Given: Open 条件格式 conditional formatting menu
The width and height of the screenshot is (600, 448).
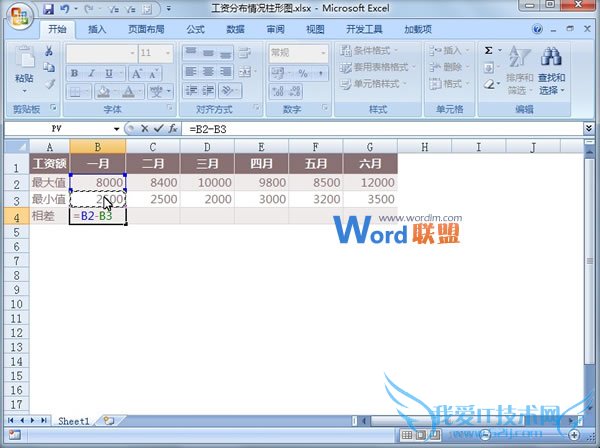Looking at the screenshot, I should click(x=369, y=51).
